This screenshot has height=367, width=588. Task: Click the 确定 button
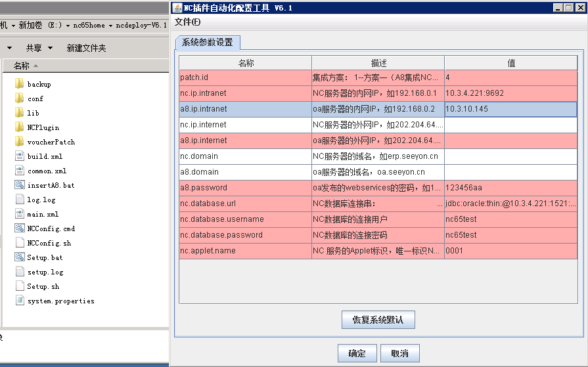point(357,353)
